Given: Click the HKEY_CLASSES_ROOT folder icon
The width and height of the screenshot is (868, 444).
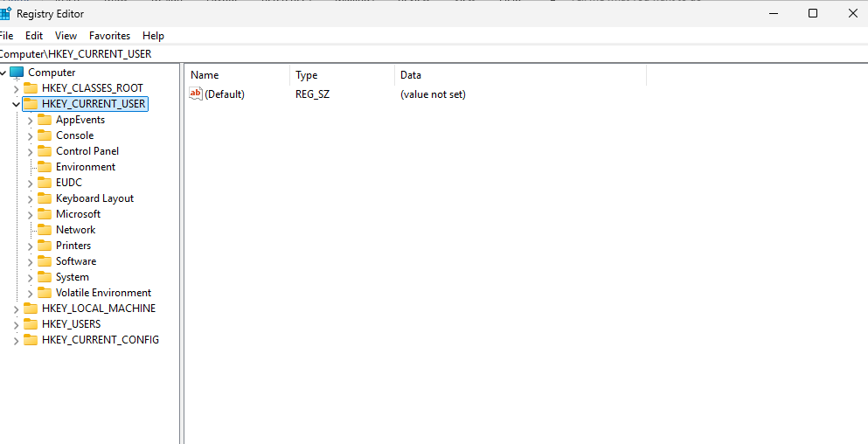Looking at the screenshot, I should click(31, 88).
